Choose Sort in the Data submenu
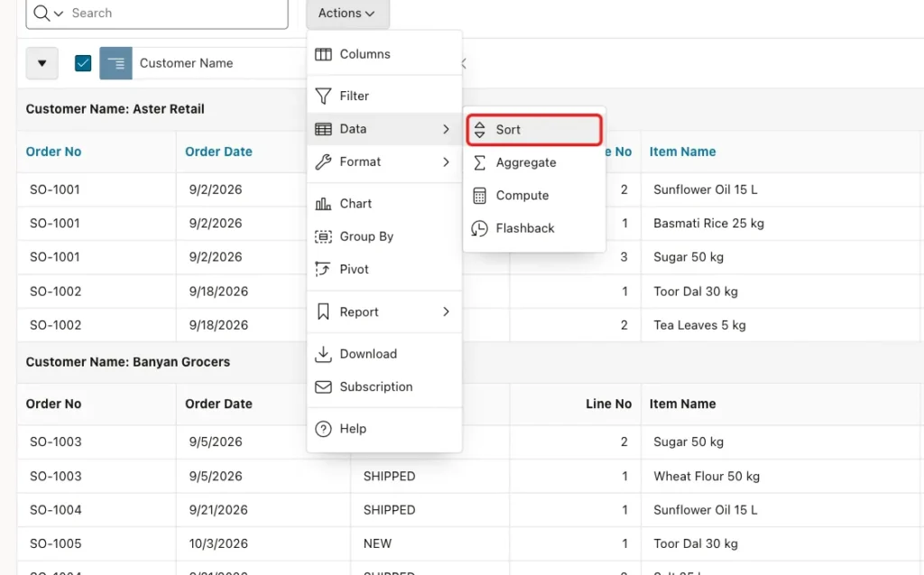 tap(534, 130)
